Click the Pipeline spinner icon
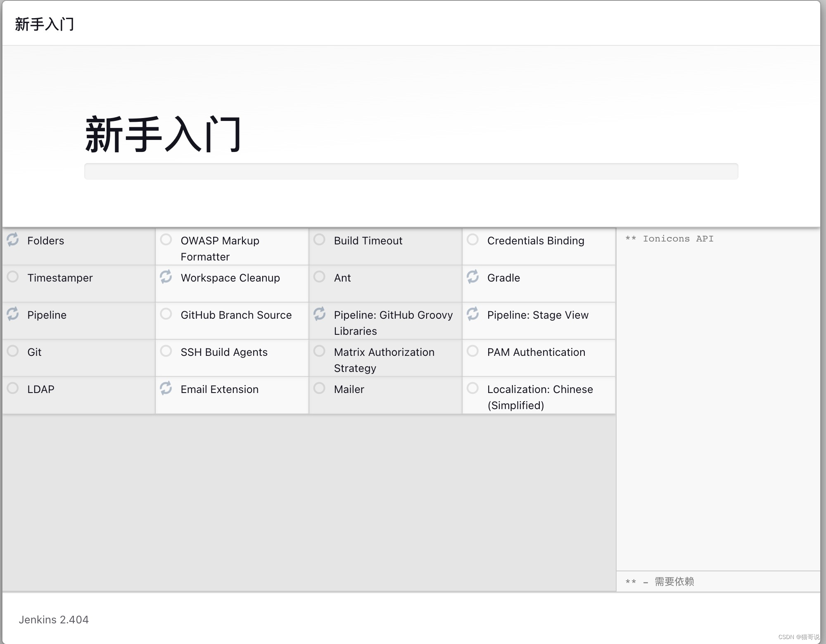 (x=13, y=314)
